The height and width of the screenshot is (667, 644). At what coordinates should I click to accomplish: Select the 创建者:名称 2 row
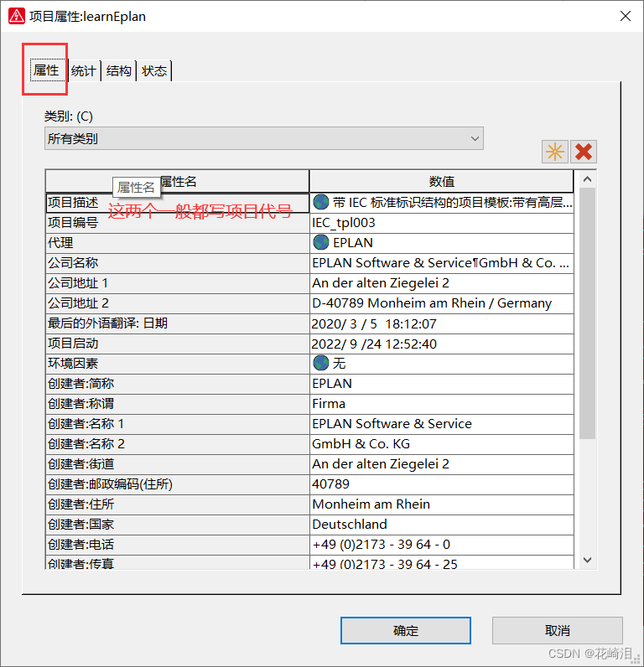tap(177, 443)
